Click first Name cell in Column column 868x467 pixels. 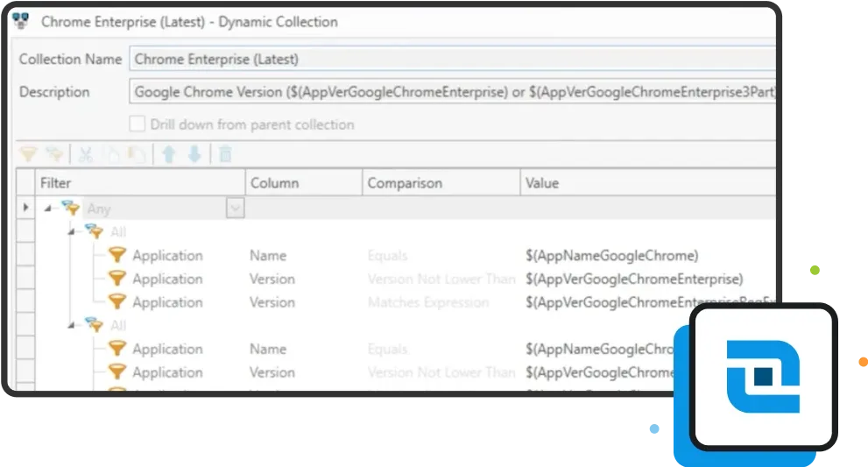pyautogui.click(x=268, y=255)
